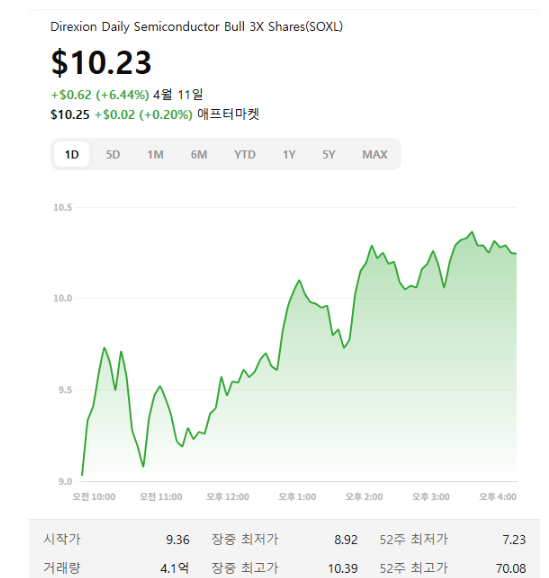Click the 거래량 label
Viewport: 549px width, 578px height.
coord(62,568)
